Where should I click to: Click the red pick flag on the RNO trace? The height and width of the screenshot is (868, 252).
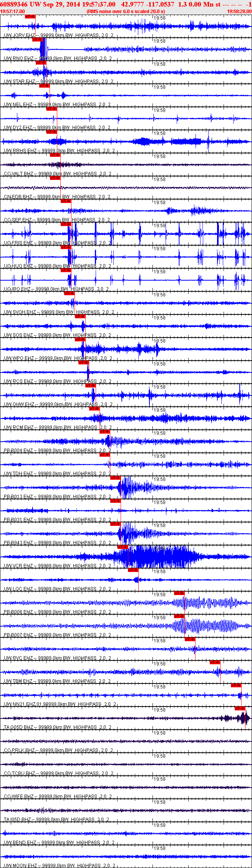[x=37, y=40]
